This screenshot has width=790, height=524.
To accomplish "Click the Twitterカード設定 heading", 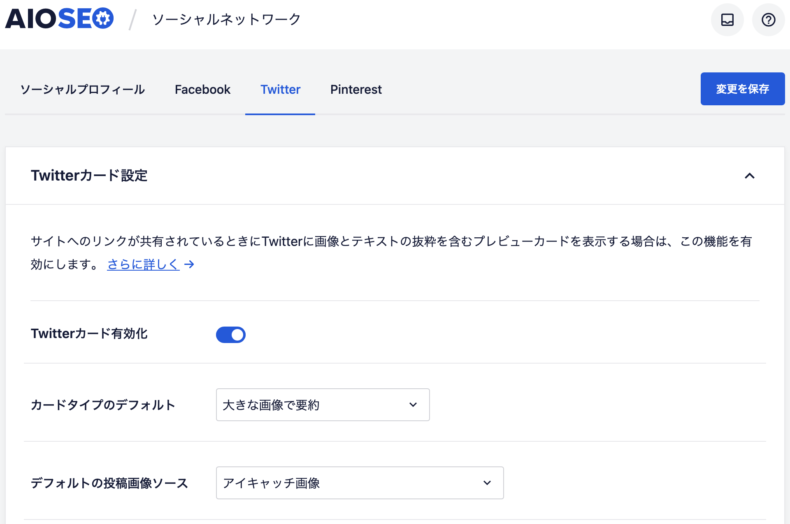I will tap(89, 176).
